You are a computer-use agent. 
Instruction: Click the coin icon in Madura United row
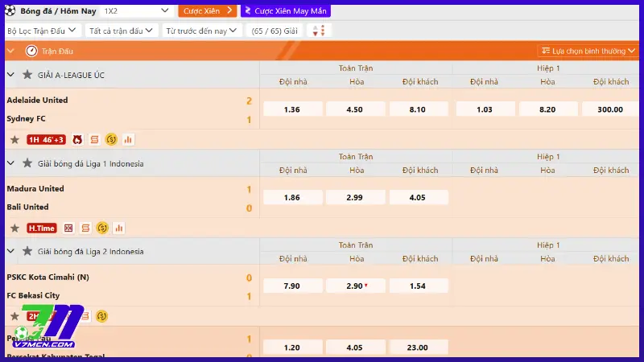[102, 228]
